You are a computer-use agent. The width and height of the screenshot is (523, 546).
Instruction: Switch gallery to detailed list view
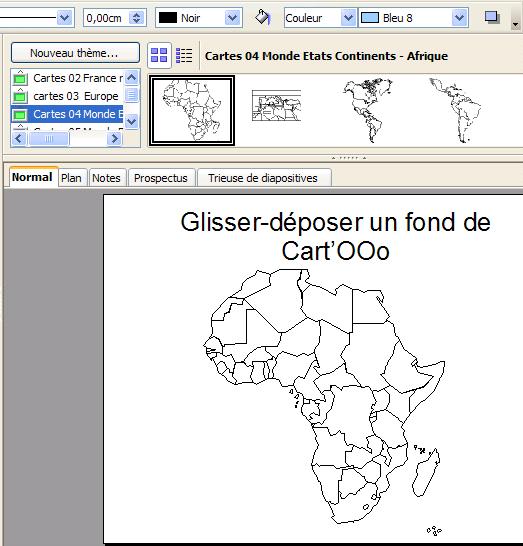(x=184, y=55)
